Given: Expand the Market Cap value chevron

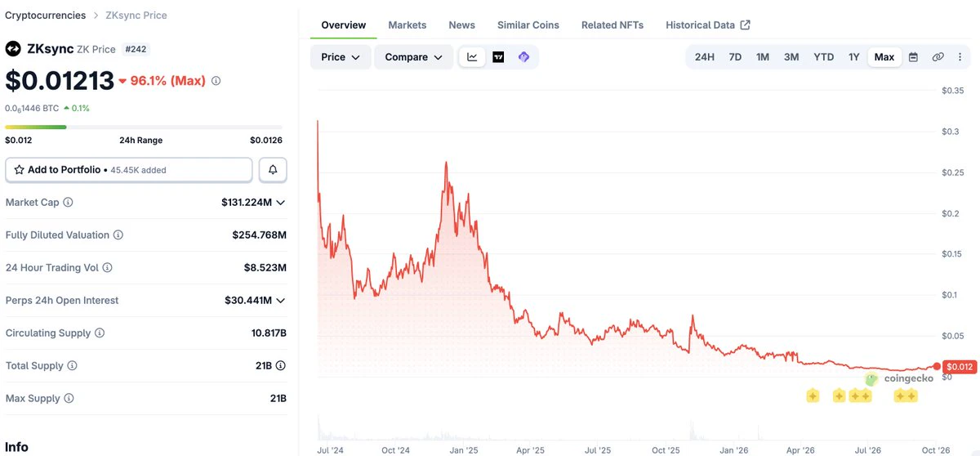Looking at the screenshot, I should (280, 202).
